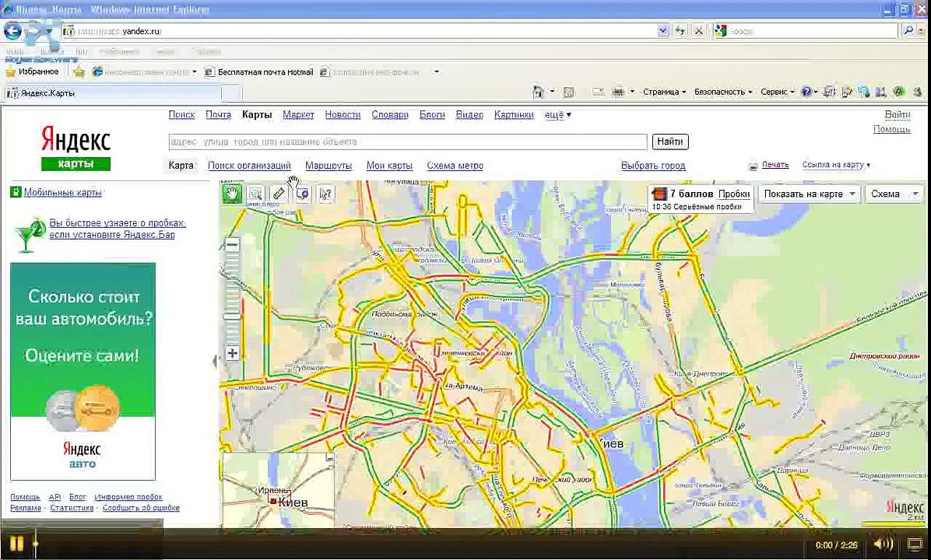Open Ссылка на карту dropdown
The width and height of the screenshot is (931, 560).
point(836,165)
